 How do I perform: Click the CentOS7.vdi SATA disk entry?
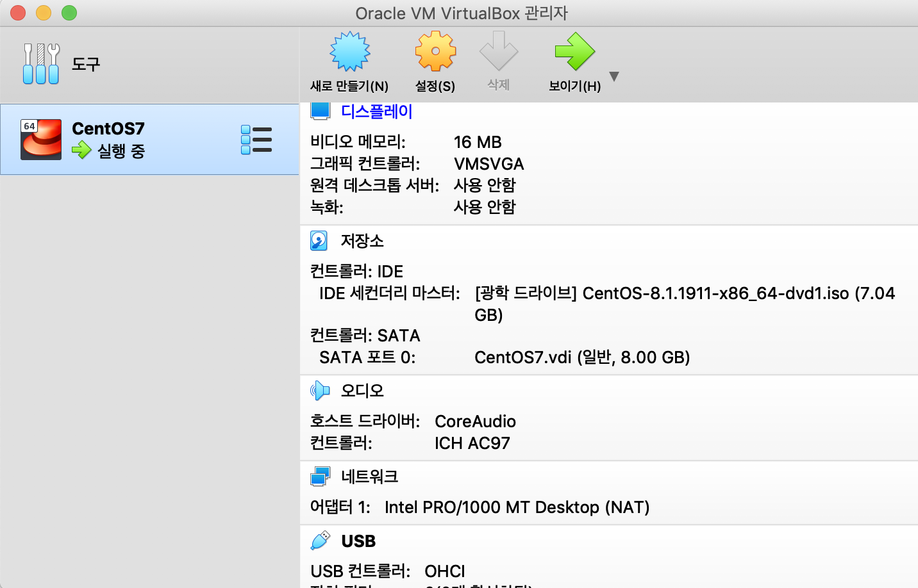[x=582, y=357]
